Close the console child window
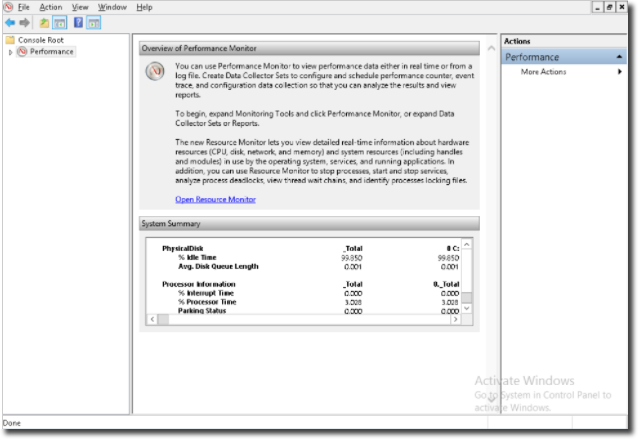This screenshot has width=638, height=439. [x=622, y=7]
